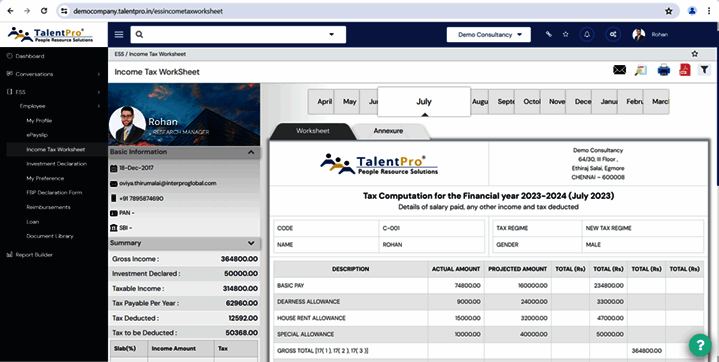Screen dimensions: 719x362
Task: Toggle the hamburger sidebar menu
Action: (119, 34)
